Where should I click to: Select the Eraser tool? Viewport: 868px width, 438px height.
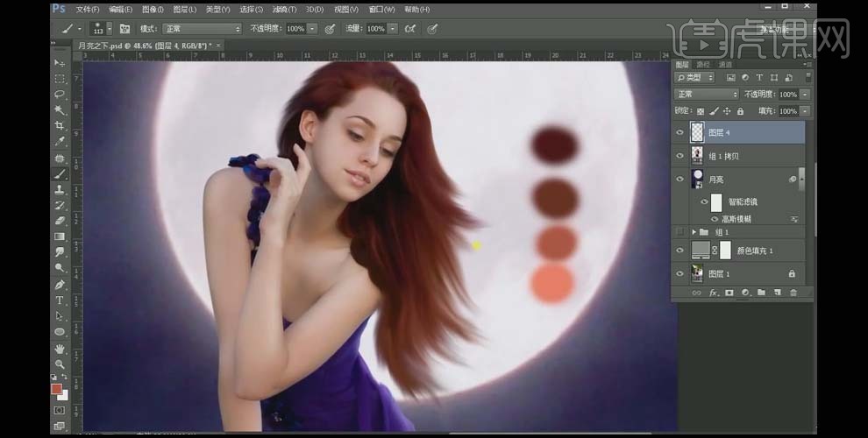coord(60,221)
